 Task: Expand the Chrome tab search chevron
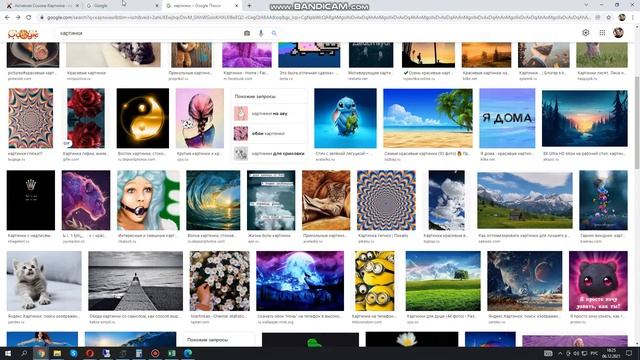(587, 5)
